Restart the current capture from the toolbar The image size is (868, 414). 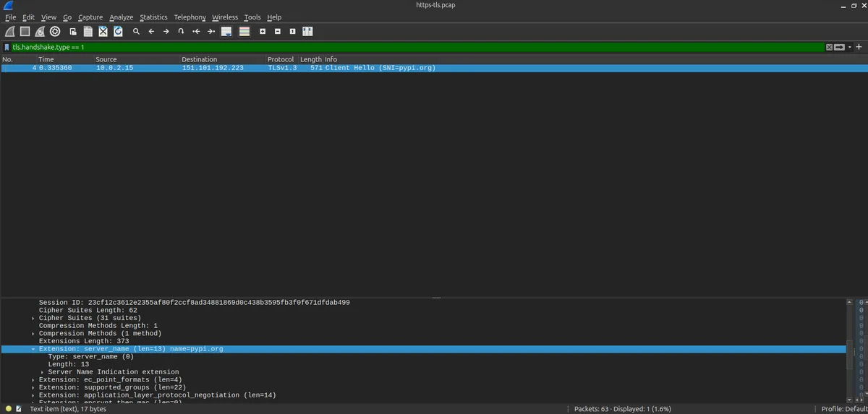[x=40, y=31]
